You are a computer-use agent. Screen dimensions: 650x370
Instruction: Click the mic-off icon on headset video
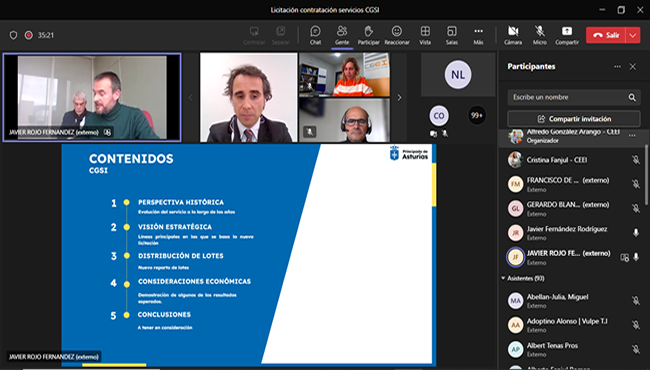309,132
